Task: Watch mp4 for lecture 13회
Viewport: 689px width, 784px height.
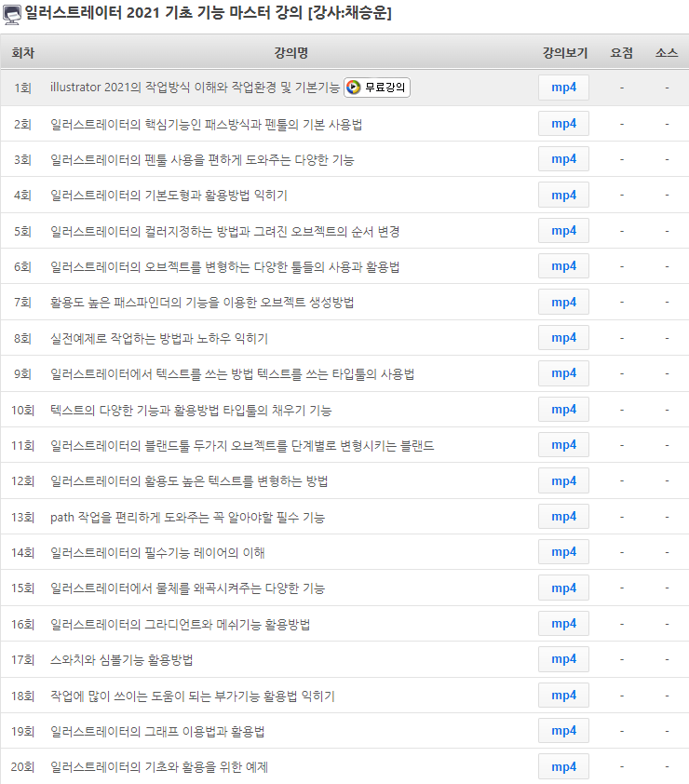Action: coord(563,517)
